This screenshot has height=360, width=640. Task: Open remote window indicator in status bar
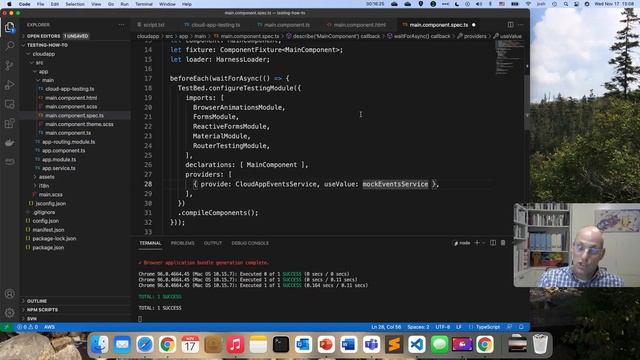click(x=7, y=327)
